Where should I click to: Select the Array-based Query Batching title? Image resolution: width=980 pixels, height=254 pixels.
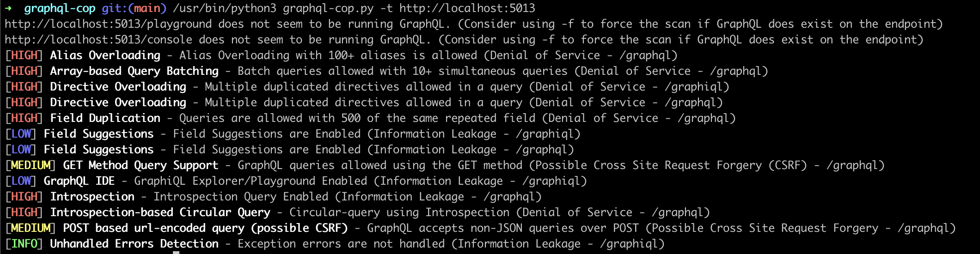[134, 71]
